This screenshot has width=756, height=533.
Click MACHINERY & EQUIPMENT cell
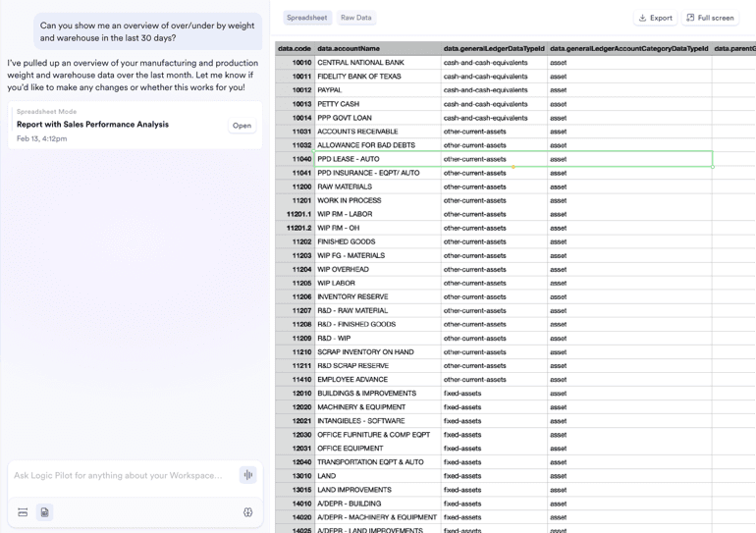pos(378,407)
